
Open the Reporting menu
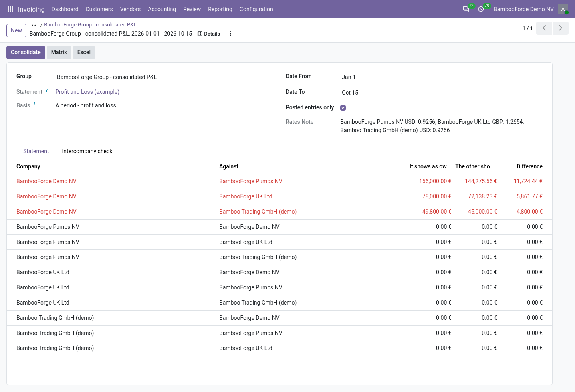point(220,9)
